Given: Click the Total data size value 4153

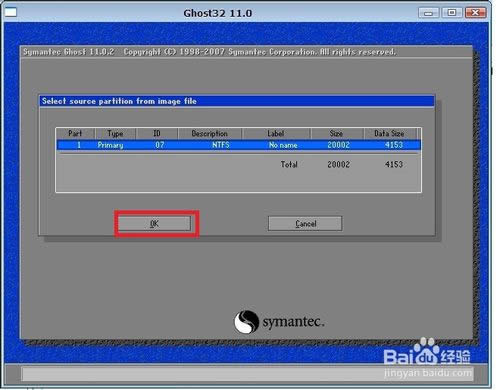Looking at the screenshot, I should pyautogui.click(x=394, y=164).
